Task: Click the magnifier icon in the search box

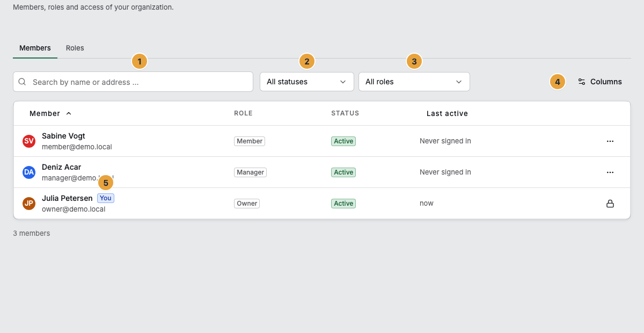Action: (23, 82)
